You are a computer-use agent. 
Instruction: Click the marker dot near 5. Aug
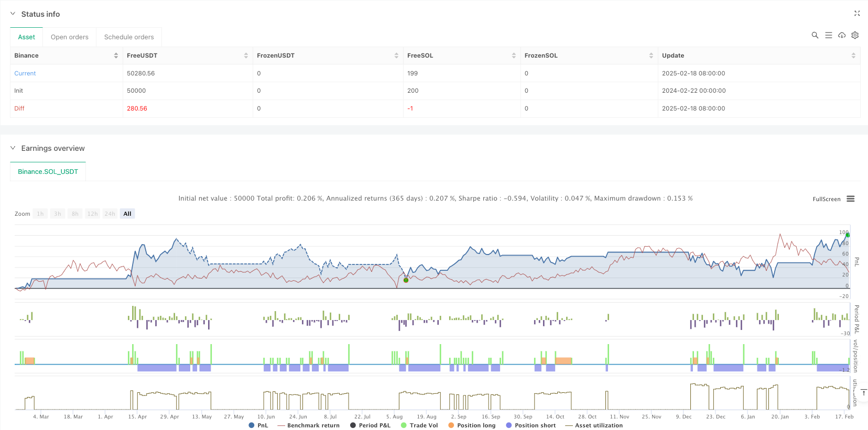point(406,280)
